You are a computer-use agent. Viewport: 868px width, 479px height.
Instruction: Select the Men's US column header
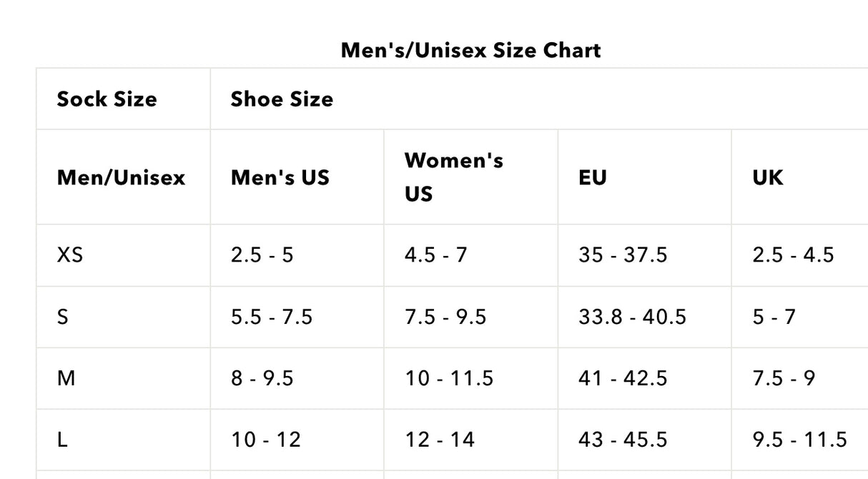280,177
